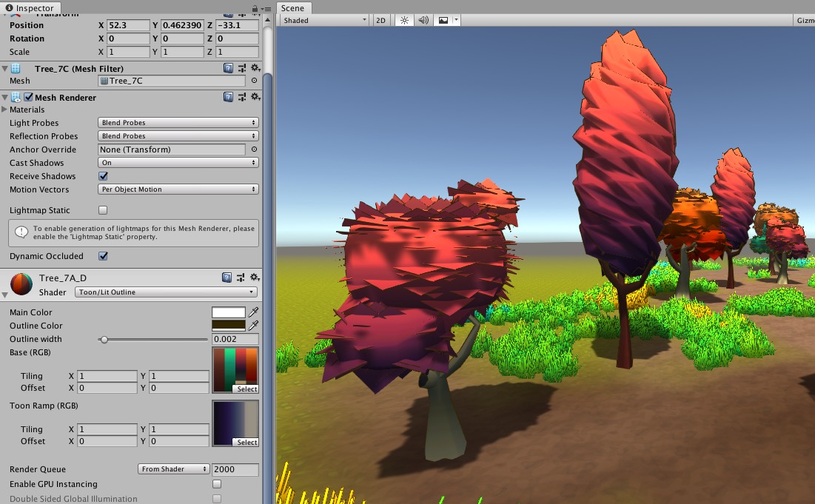The image size is (815, 504).
Task: Click the Inspector lock icon
Action: click(x=255, y=8)
